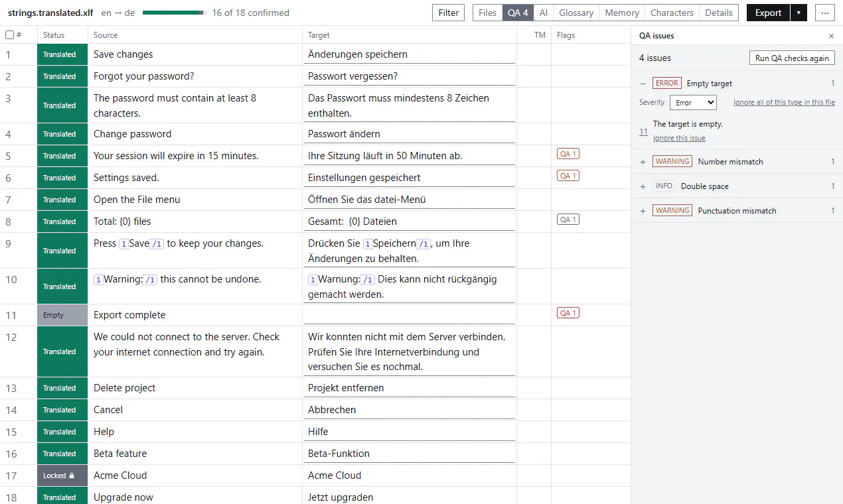The width and height of the screenshot is (843, 504).
Task: Show the Characters tab
Action: [x=672, y=13]
